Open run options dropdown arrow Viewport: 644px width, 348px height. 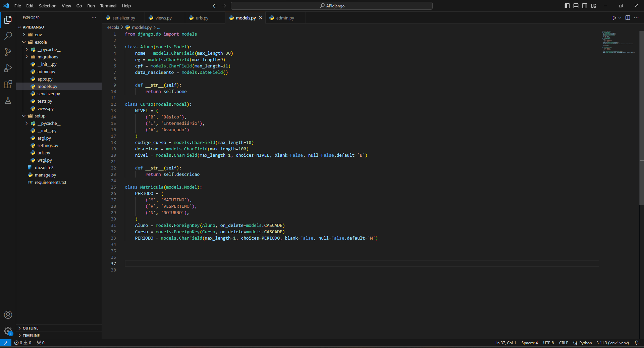620,18
